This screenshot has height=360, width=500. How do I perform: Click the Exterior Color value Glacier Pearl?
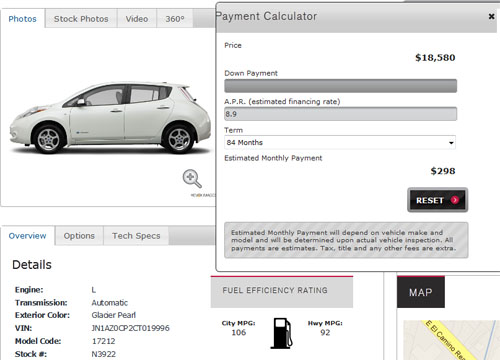pyautogui.click(x=114, y=315)
